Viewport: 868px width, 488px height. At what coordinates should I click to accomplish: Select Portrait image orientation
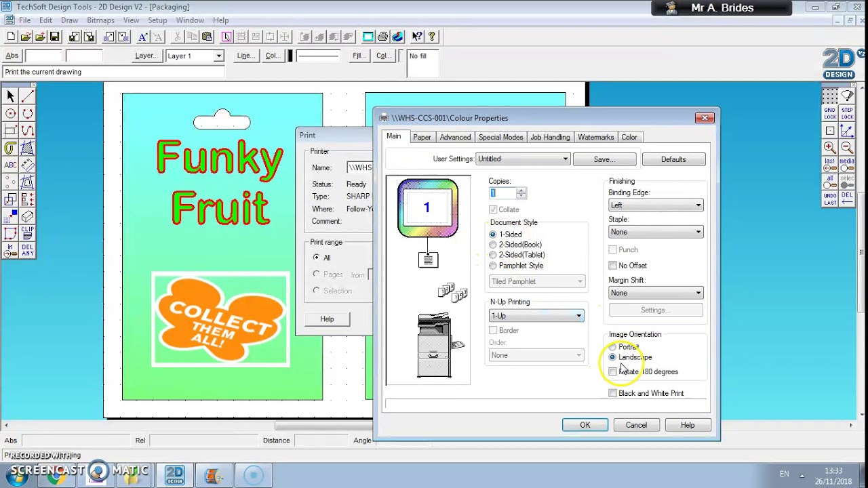[x=612, y=347]
